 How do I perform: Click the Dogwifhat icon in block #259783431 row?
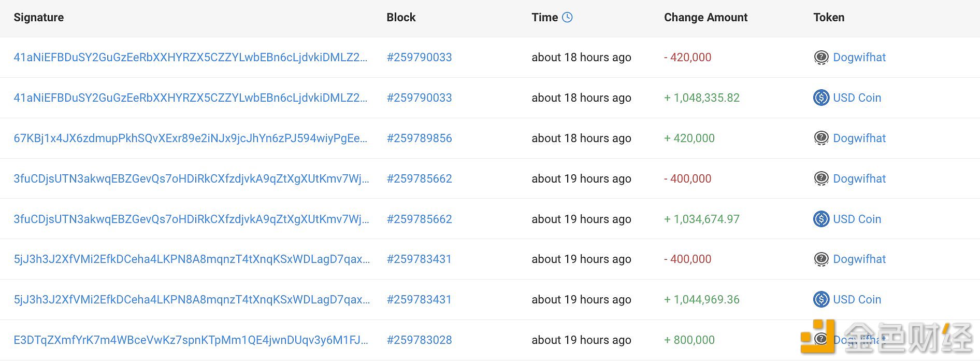click(821, 259)
